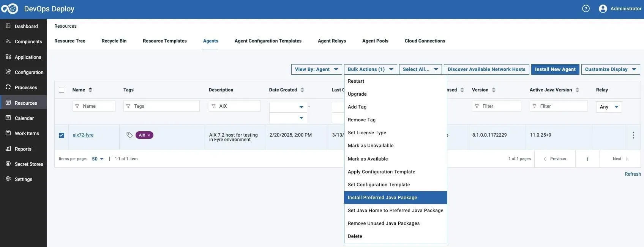Click the Resources sidebar icon
Image resolution: width=644 pixels, height=247 pixels.
click(x=8, y=102)
